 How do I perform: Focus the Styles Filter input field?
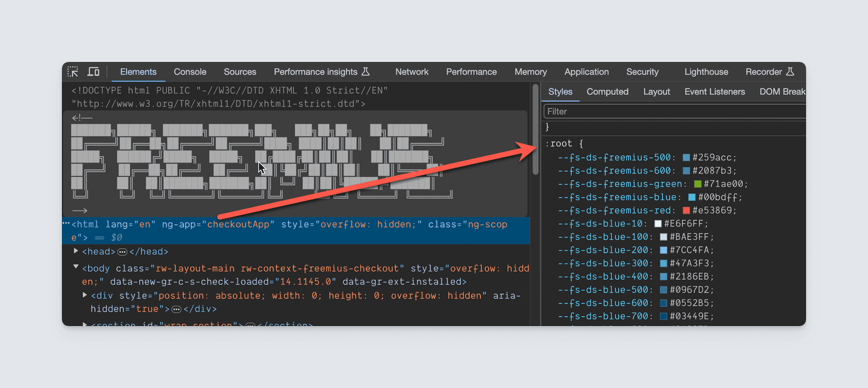674,111
